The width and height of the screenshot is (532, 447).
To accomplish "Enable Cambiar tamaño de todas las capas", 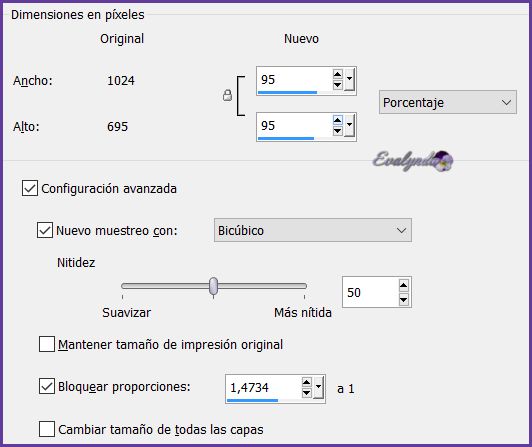I will click(47, 429).
